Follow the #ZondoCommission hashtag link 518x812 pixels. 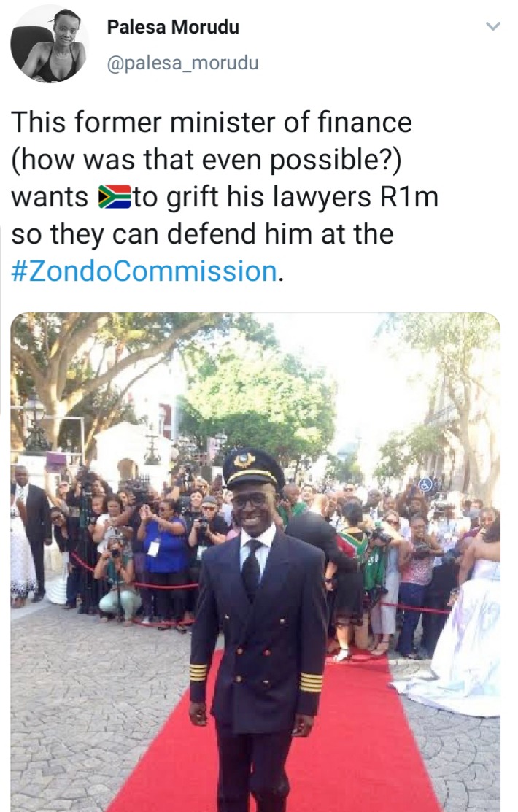coord(144,271)
